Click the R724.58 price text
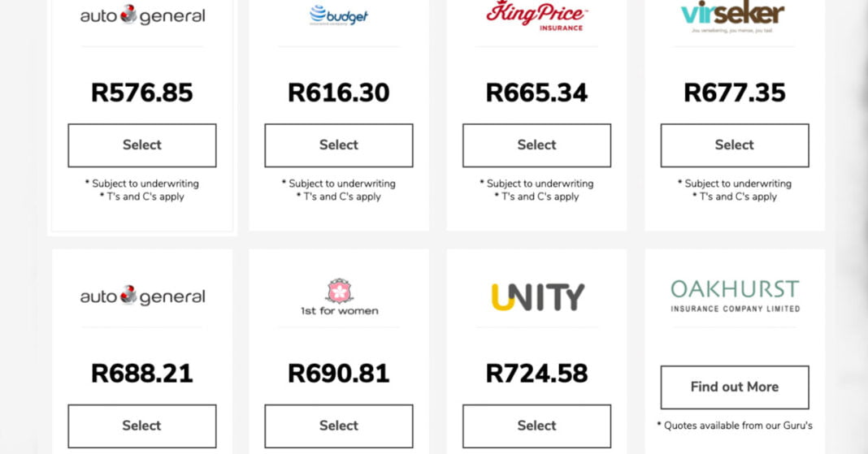 pos(536,374)
